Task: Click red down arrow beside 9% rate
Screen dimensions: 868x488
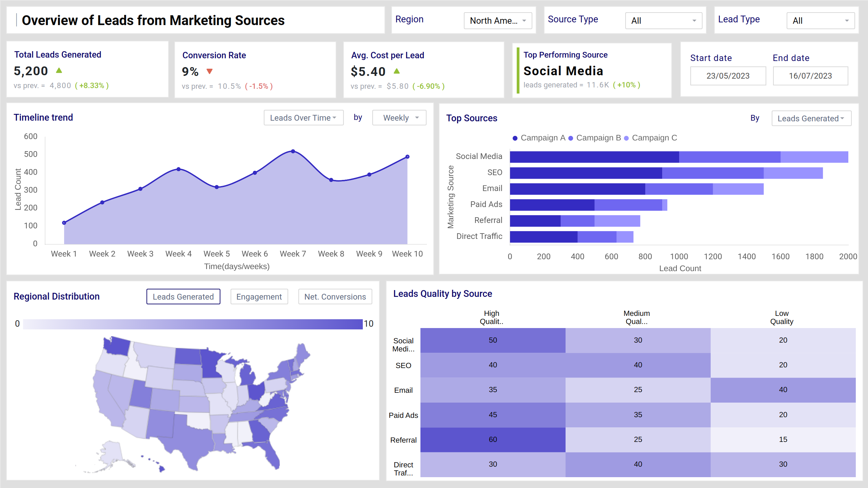Action: click(210, 71)
